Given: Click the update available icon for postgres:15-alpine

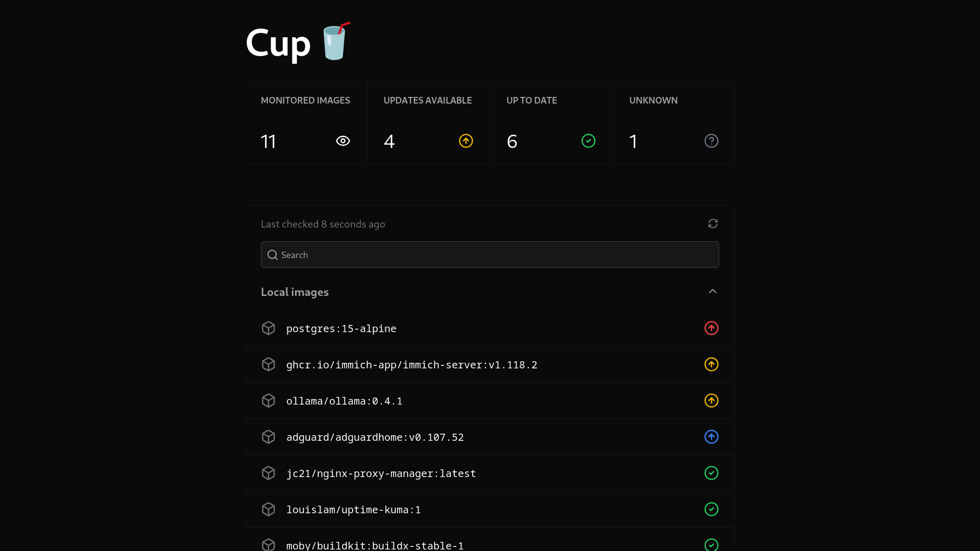Looking at the screenshot, I should pyautogui.click(x=712, y=329).
